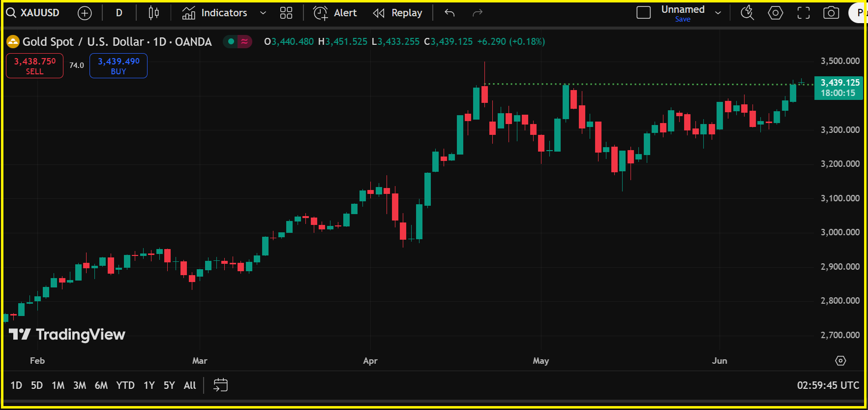Take a chart snapshot with camera icon
Image resolution: width=868 pixels, height=410 pixels.
831,13
